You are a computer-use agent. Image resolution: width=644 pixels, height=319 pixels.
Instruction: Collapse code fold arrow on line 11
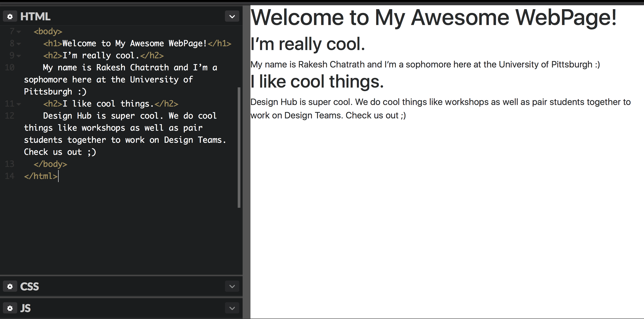[x=19, y=104]
